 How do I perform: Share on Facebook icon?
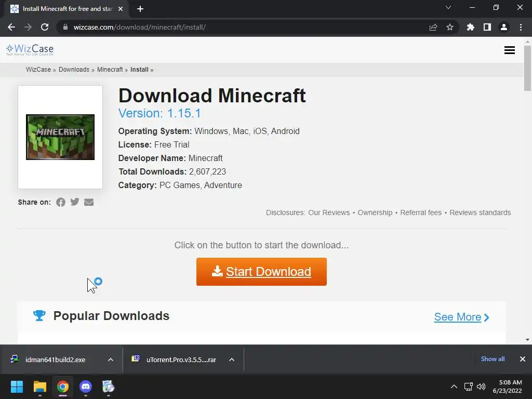coord(61,202)
